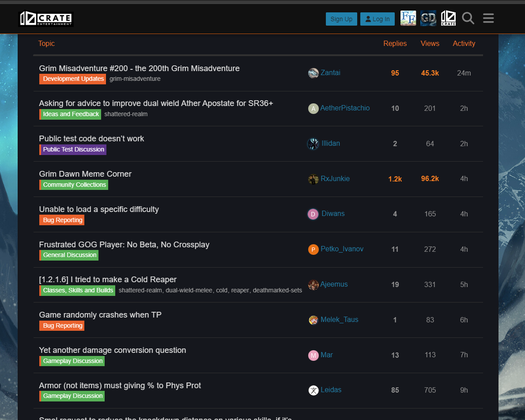
Task: Sort topics by Views column
Action: click(x=430, y=44)
